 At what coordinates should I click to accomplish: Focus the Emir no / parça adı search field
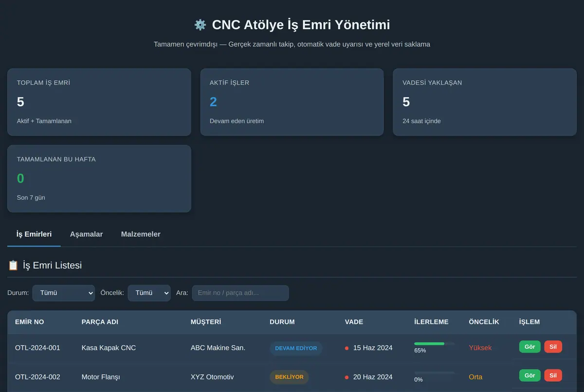tap(240, 293)
